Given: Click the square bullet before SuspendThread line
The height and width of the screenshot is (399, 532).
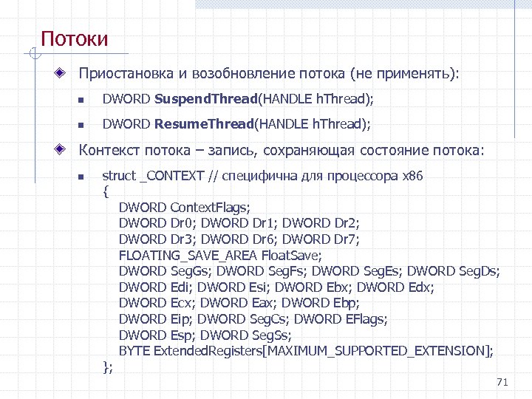Looking at the screenshot, I should (81, 100).
